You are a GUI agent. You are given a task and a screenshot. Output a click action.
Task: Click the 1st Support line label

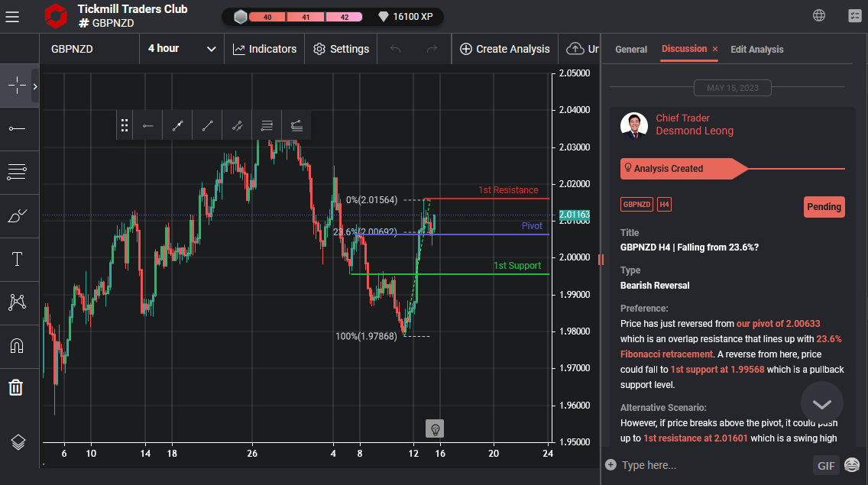coord(517,266)
